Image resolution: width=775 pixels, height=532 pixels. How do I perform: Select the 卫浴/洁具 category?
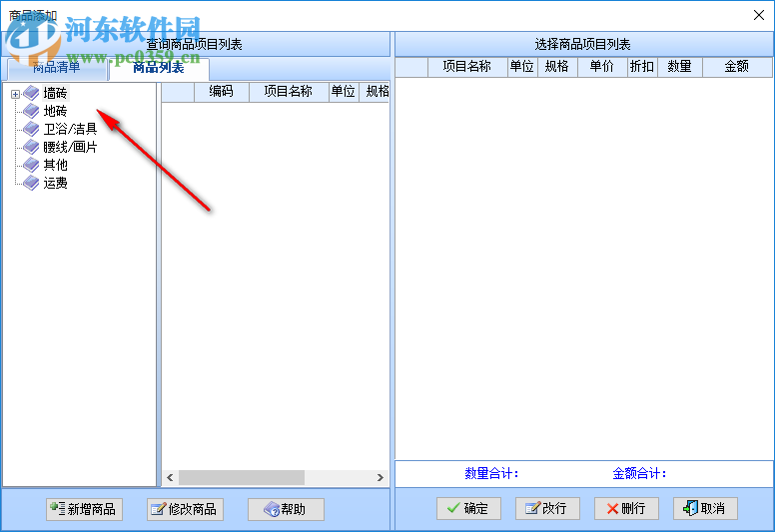click(x=70, y=129)
